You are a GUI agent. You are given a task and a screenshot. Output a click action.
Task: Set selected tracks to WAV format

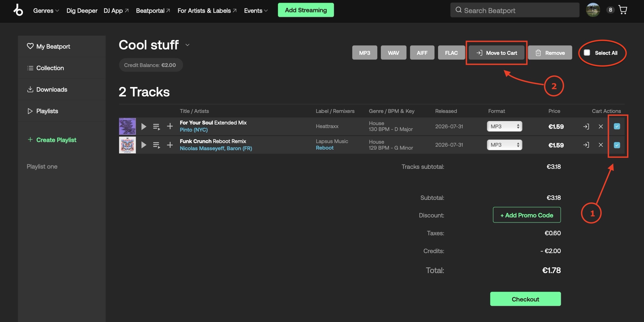pos(394,53)
